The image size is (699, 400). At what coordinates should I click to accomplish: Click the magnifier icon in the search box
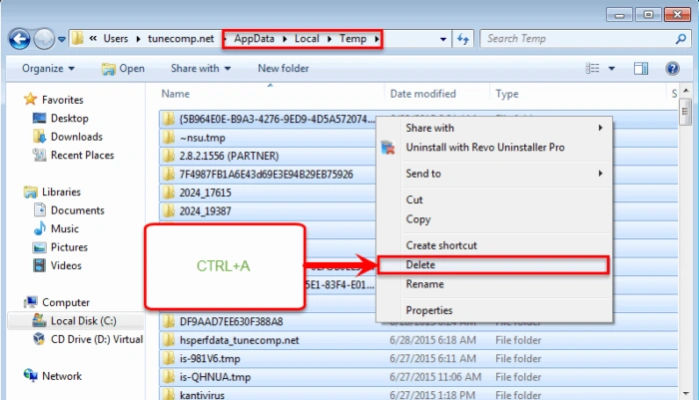pyautogui.click(x=681, y=39)
